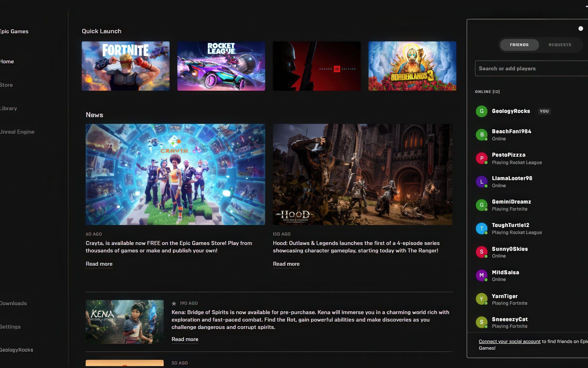This screenshot has height=368, width=588.
Task: Switch to the Friends tab
Action: pos(519,45)
